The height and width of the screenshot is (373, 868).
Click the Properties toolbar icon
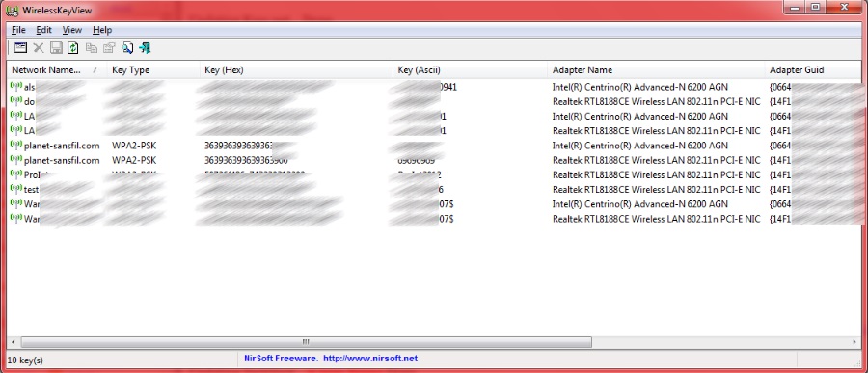tap(109, 48)
